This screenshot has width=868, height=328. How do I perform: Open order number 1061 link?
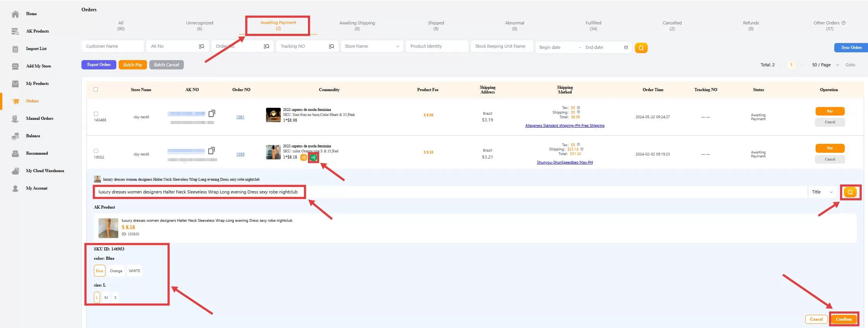pyautogui.click(x=240, y=117)
